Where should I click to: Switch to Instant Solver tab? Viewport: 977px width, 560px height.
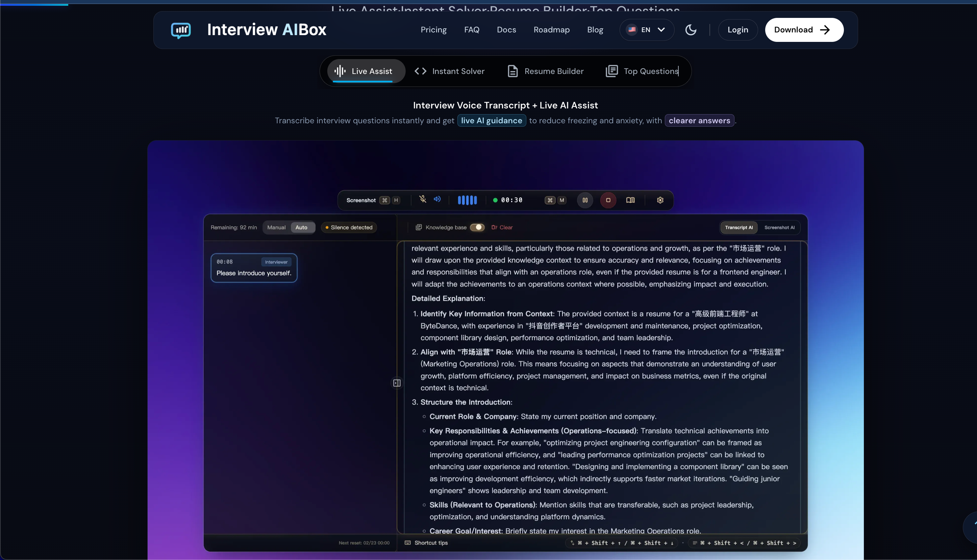449,71
